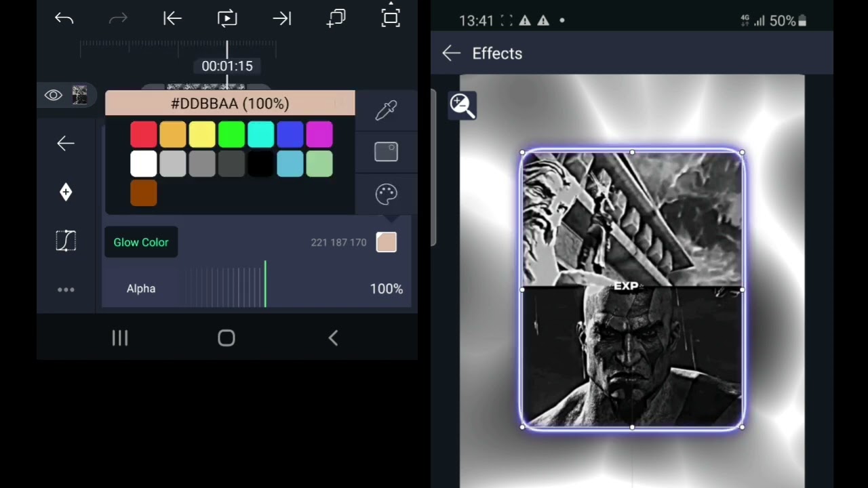Screen dimensions: 868x488
Task: Select the medium gray swatch
Action: pyautogui.click(x=202, y=164)
